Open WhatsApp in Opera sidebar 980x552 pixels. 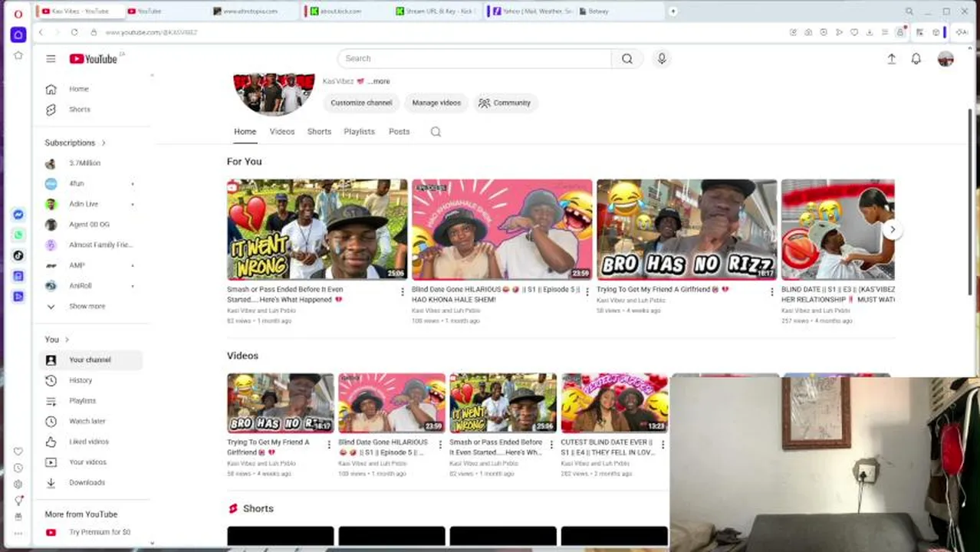coord(18,235)
